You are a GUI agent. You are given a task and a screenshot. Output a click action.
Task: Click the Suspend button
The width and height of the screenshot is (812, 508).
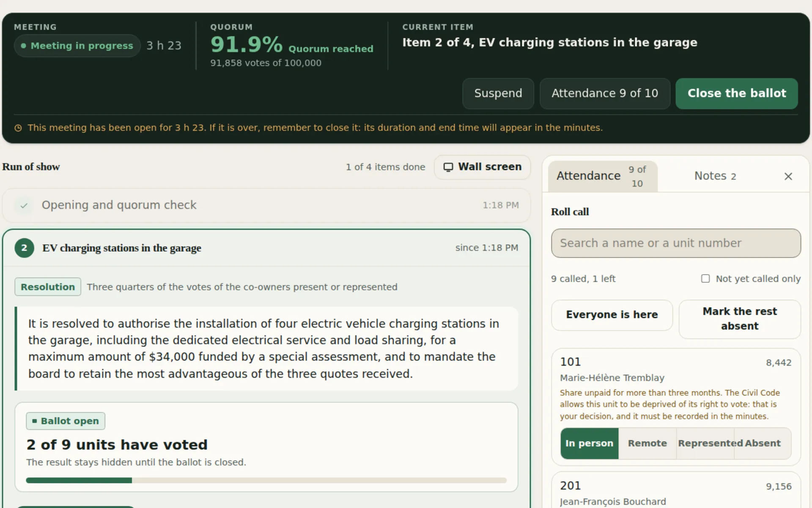pyautogui.click(x=498, y=94)
